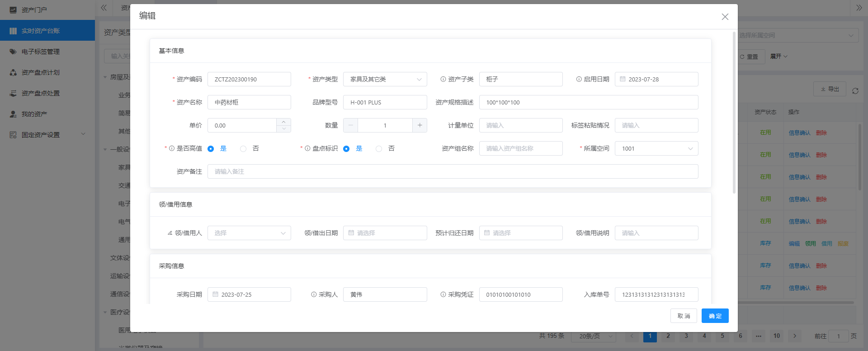The image size is (868, 351).
Task: Click the blue confirm button
Action: [715, 316]
